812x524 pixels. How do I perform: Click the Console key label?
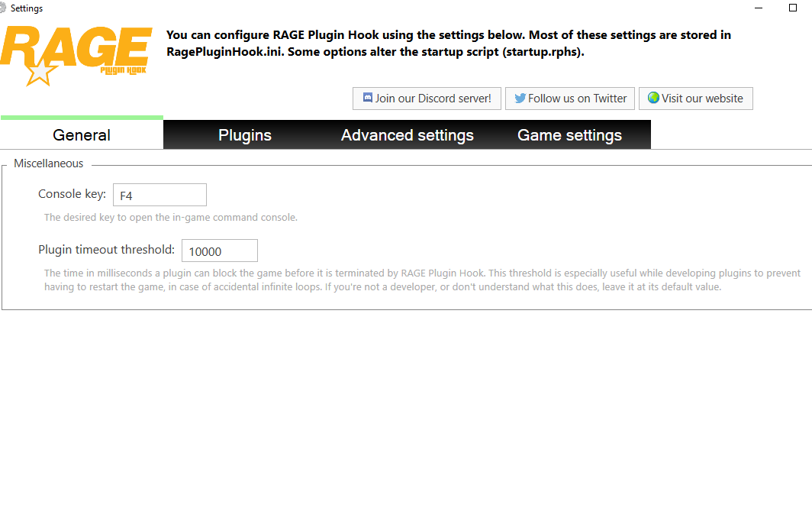72,194
